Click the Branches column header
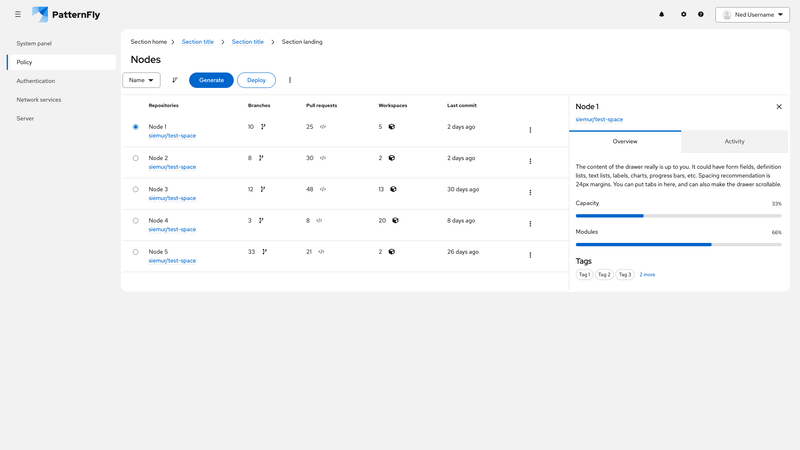This screenshot has height=450, width=800. (259, 106)
